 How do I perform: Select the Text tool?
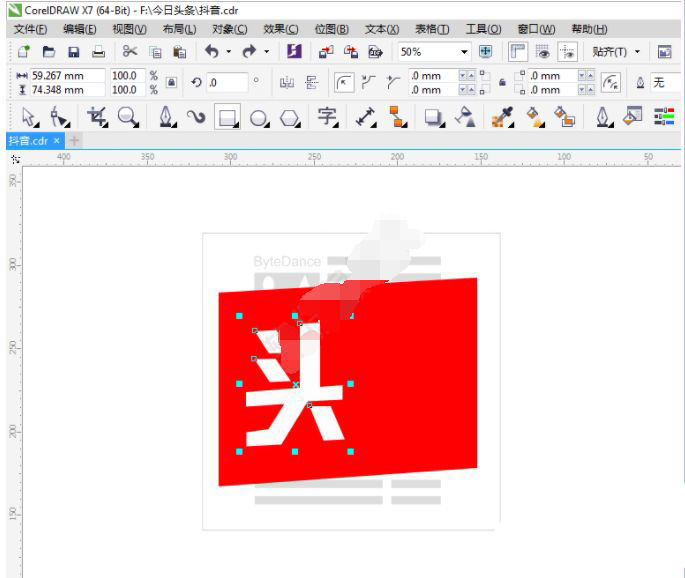click(x=327, y=118)
